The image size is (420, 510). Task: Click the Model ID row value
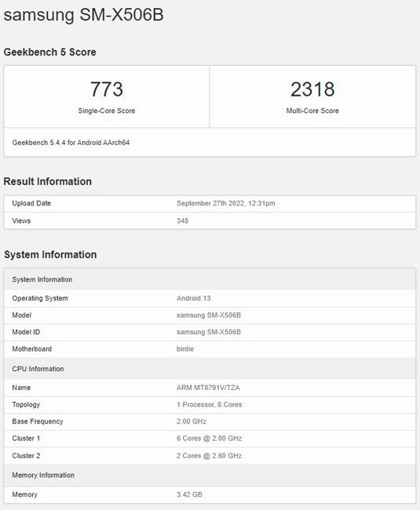(209, 332)
